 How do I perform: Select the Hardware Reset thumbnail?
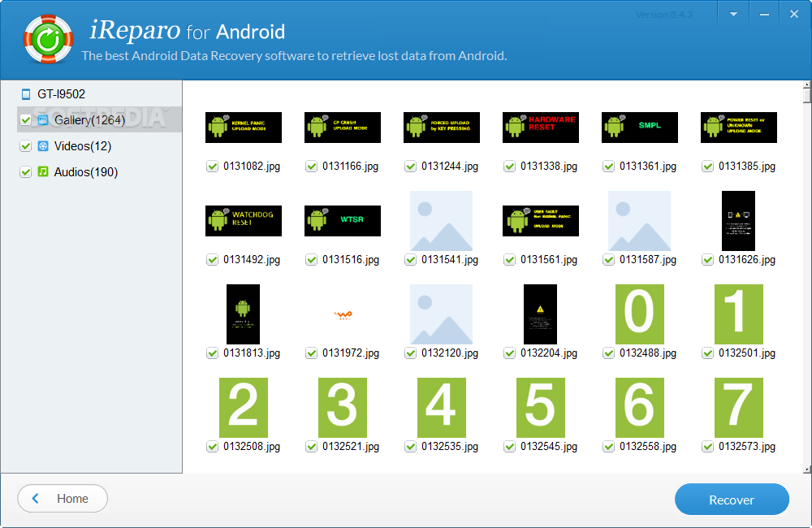(x=541, y=128)
